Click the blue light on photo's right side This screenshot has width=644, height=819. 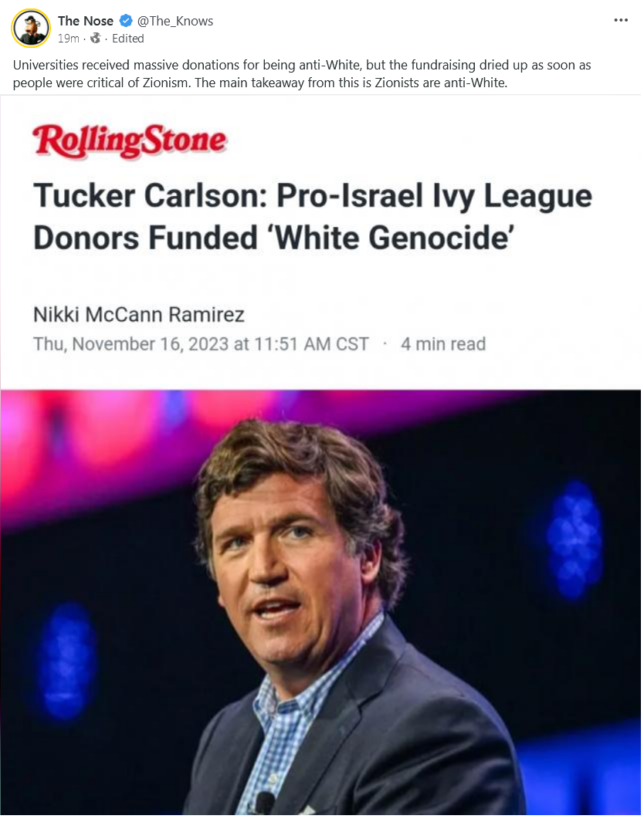click(x=575, y=540)
